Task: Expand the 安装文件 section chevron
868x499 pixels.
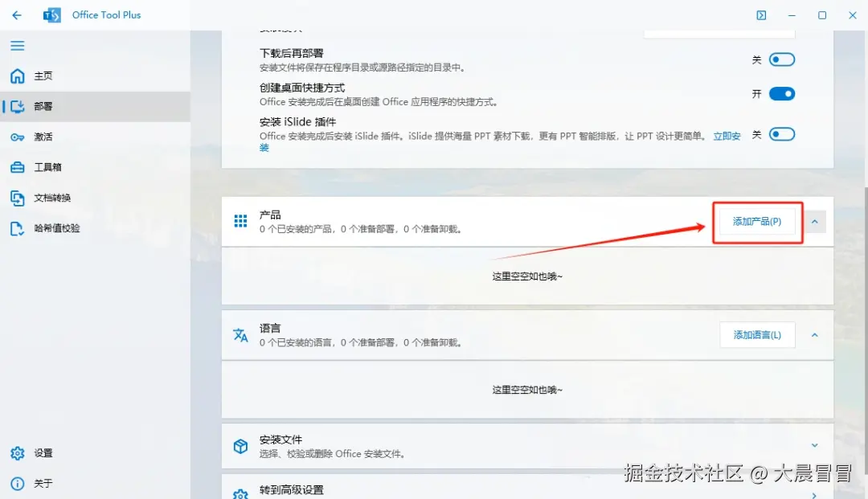Action: [815, 445]
